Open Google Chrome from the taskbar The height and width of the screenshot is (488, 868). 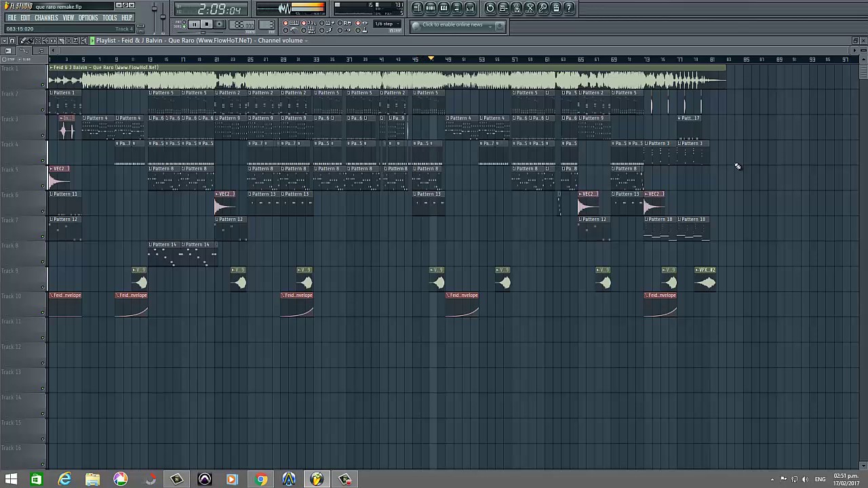click(260, 480)
